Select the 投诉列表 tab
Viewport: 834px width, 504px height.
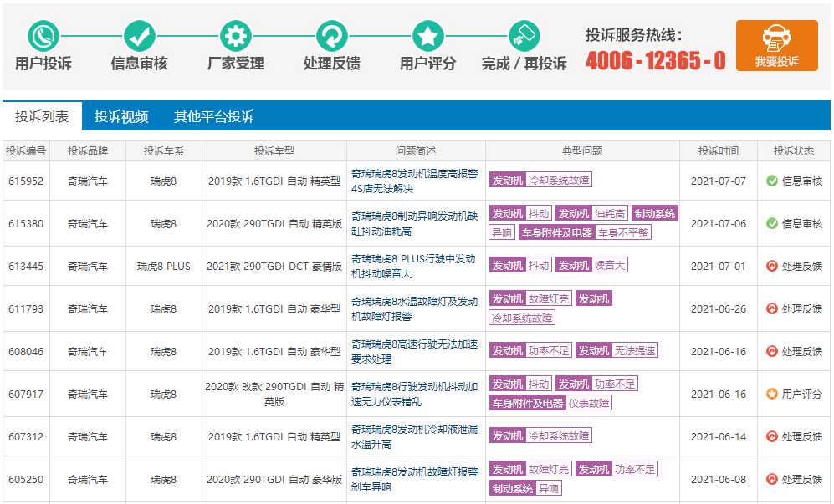(42, 116)
